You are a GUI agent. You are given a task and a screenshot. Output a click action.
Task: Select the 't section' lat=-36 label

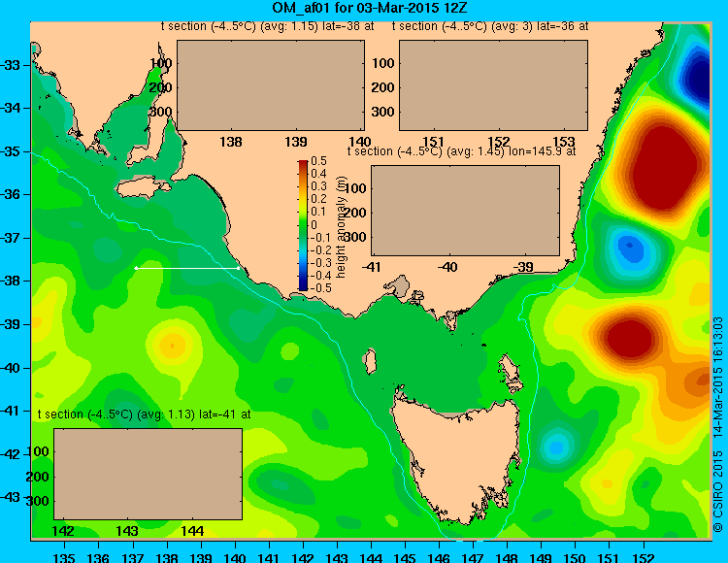(x=490, y=26)
